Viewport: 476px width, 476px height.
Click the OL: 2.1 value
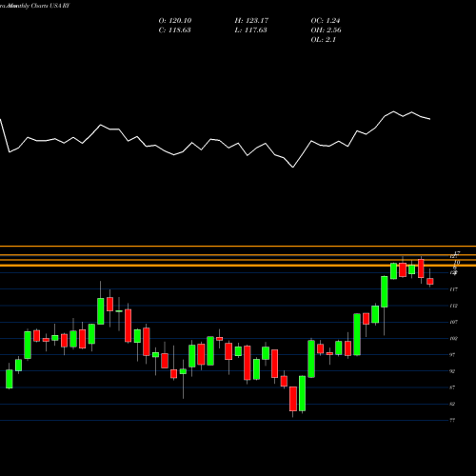click(x=323, y=40)
